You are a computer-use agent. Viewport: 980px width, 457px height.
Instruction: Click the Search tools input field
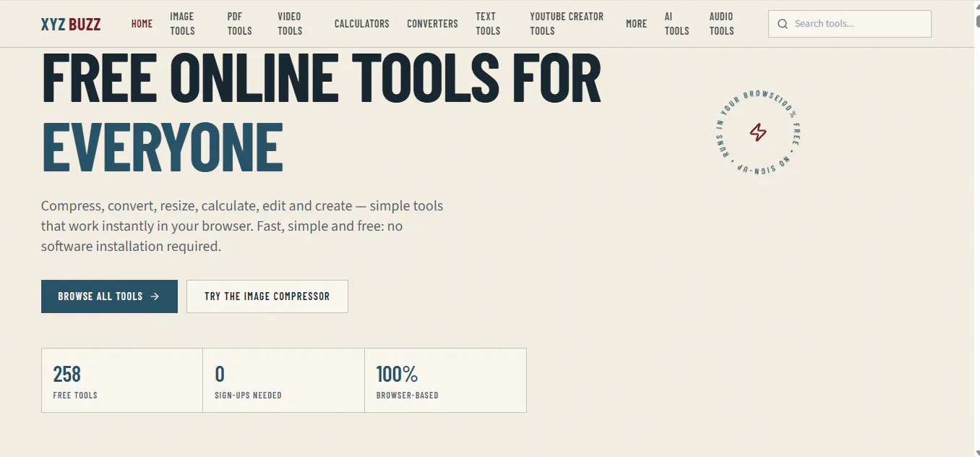tap(850, 24)
